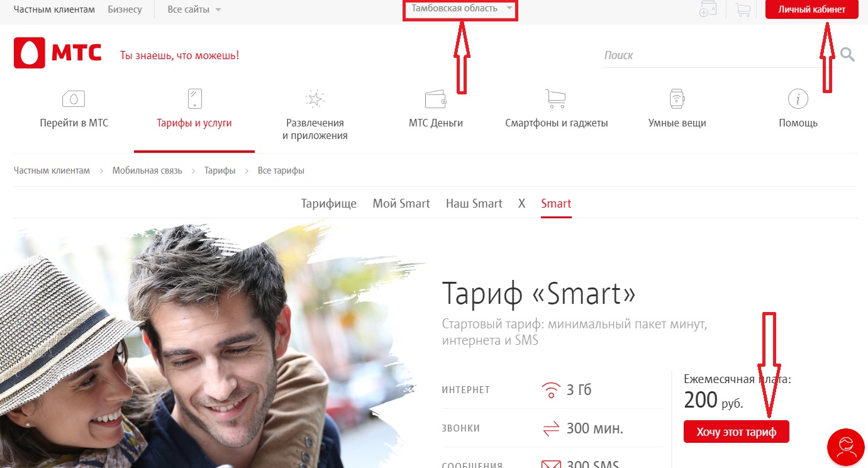Click the stars icon above Развлечения и приложения
The height and width of the screenshot is (468, 868).
pyautogui.click(x=314, y=99)
